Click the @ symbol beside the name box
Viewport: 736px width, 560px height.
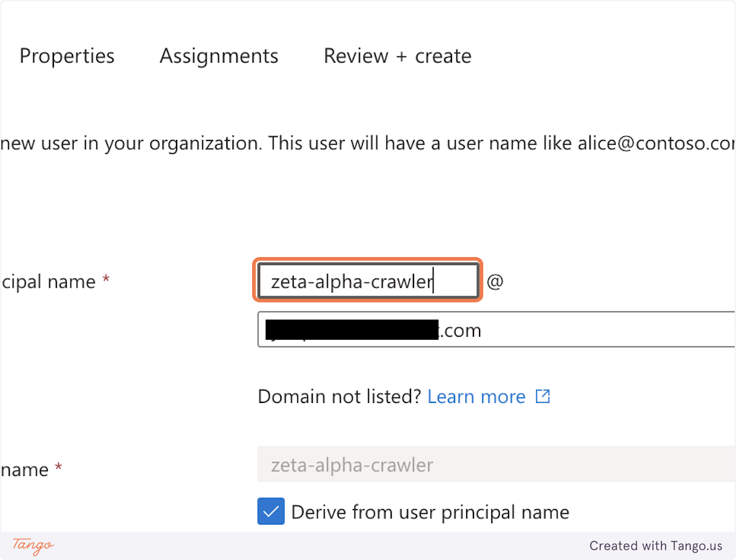point(497,282)
